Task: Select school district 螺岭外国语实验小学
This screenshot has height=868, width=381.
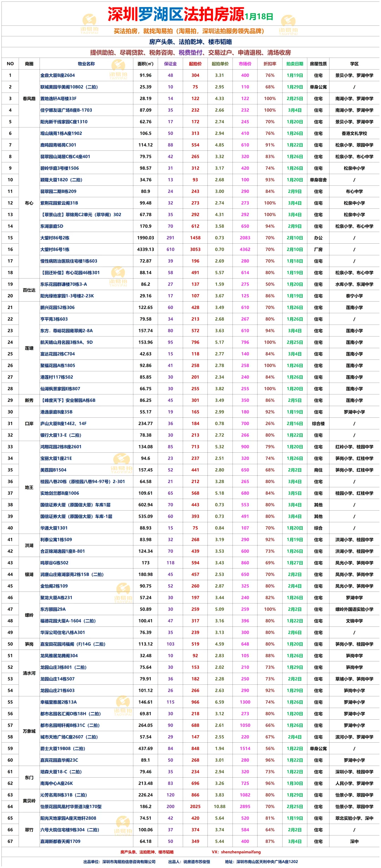Action: [x=354, y=609]
